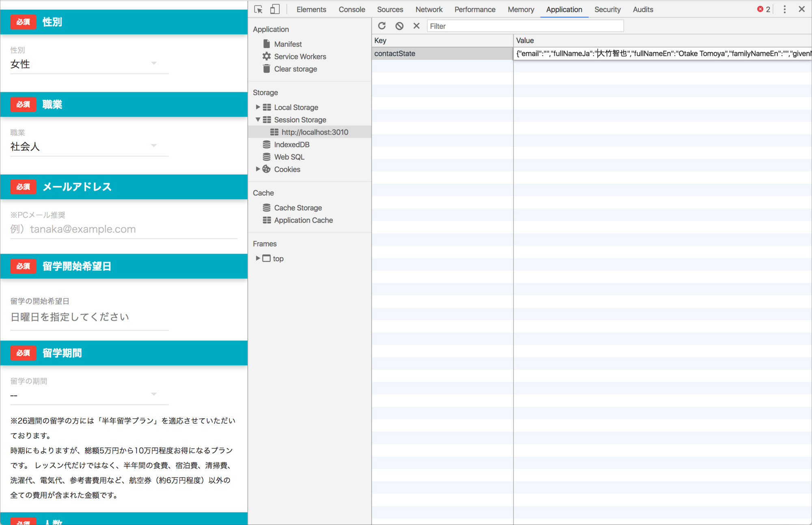Click the Key column header
This screenshot has height=525, width=812.
tap(442, 40)
